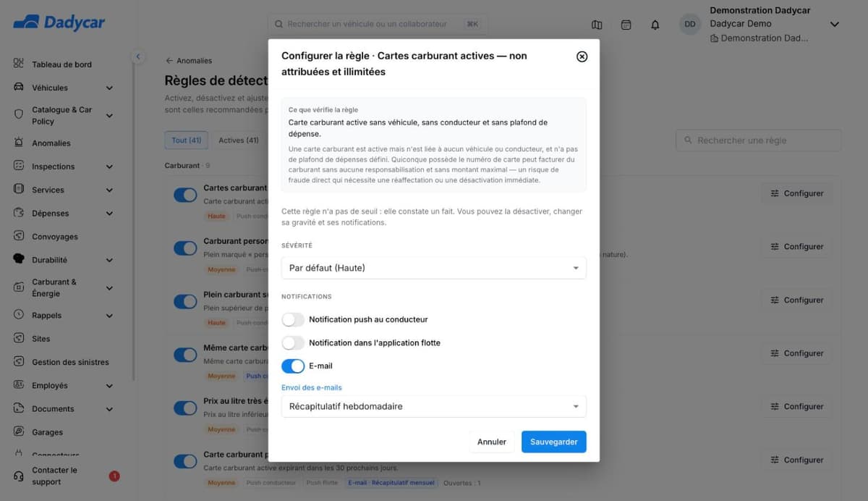Click Annuler in the dialog
The width and height of the screenshot is (868, 501).
492,442
